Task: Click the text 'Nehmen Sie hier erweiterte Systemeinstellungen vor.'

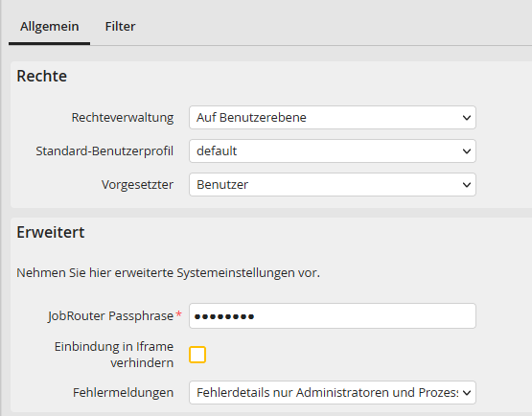Action: tap(169, 273)
